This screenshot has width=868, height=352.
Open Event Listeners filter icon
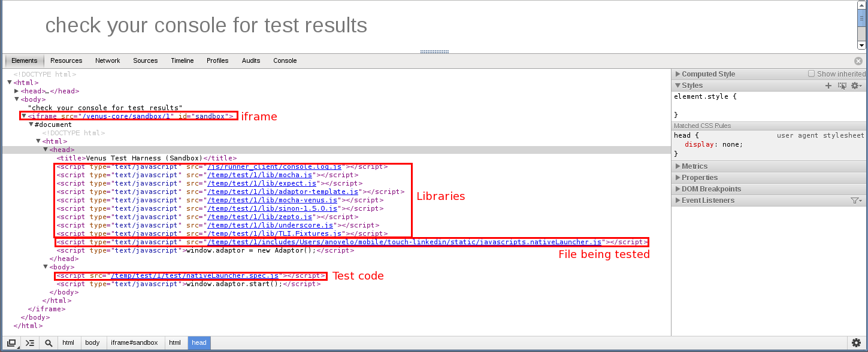[856, 201]
